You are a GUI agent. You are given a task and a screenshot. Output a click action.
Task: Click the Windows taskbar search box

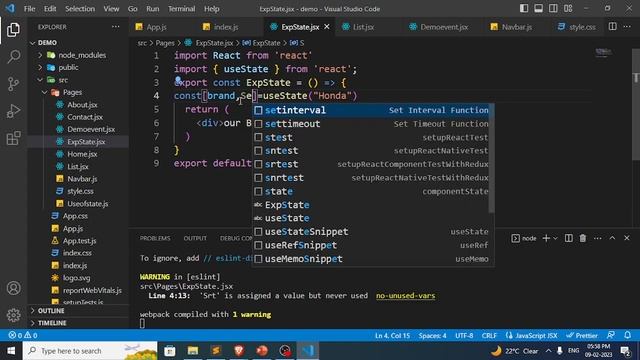[90, 351]
